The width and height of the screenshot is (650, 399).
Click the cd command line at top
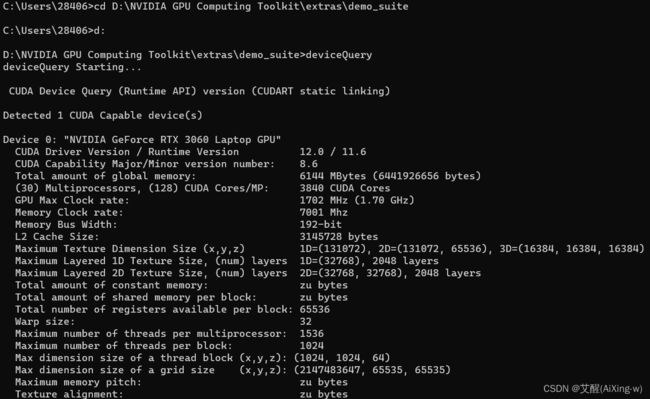pyautogui.click(x=205, y=7)
